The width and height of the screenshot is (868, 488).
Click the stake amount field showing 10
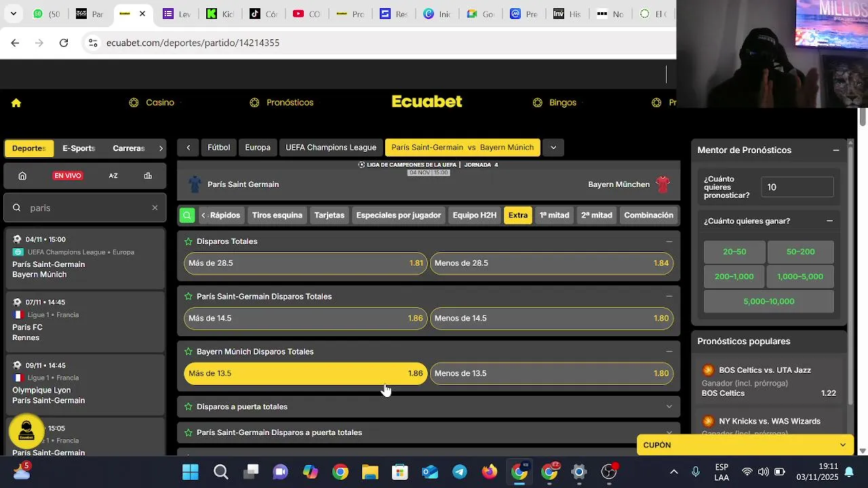pyautogui.click(x=797, y=187)
